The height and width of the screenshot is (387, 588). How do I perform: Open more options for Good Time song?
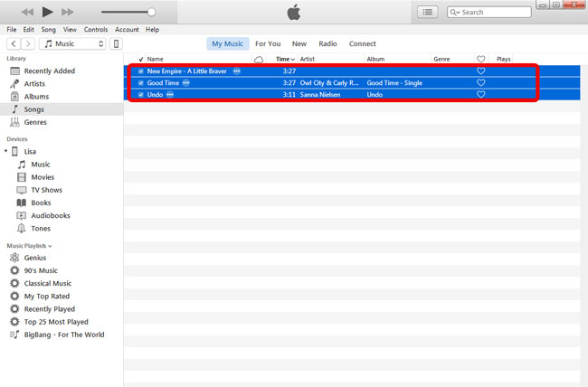point(186,83)
